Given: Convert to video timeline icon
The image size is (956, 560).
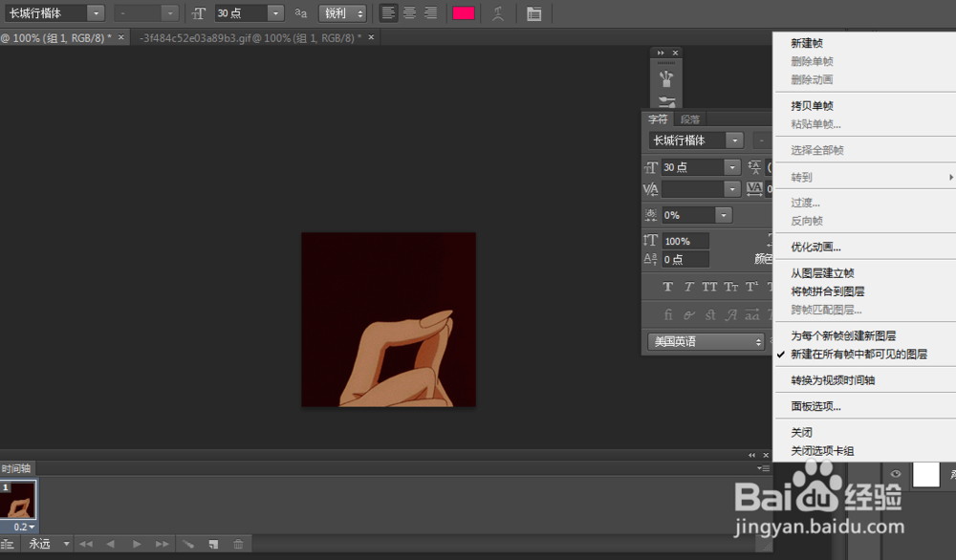Looking at the screenshot, I should click(x=8, y=544).
